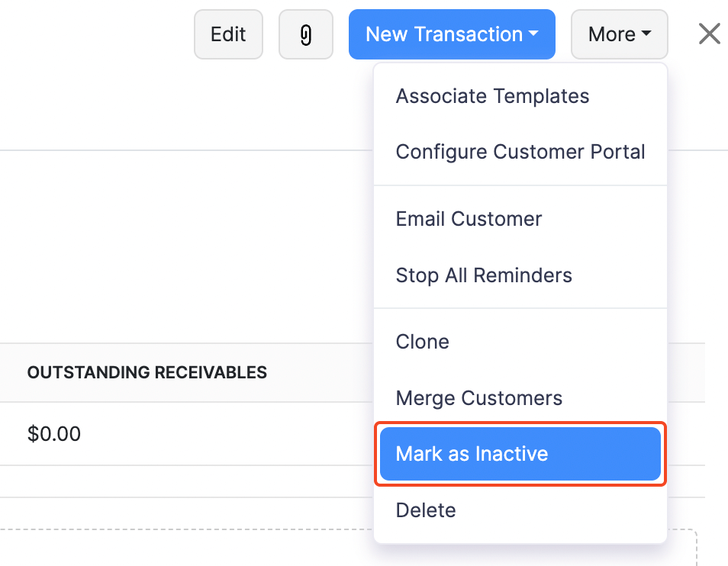Select Merge Customers option

[478, 397]
